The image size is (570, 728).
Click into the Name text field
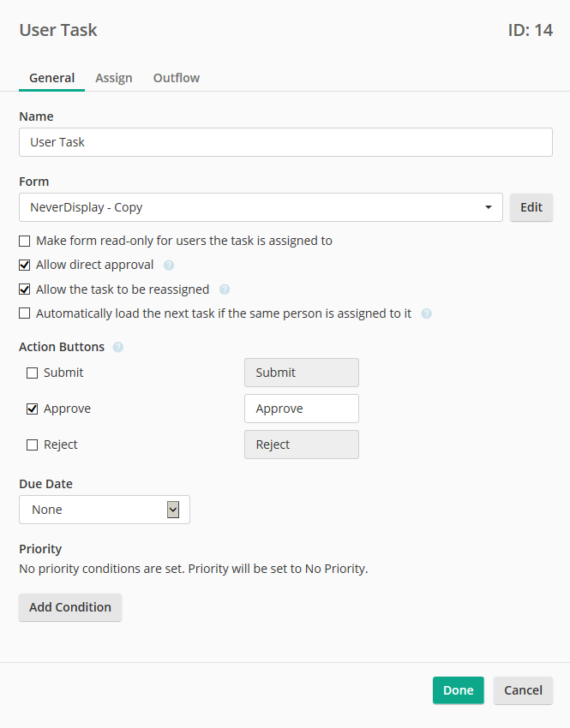point(285,142)
